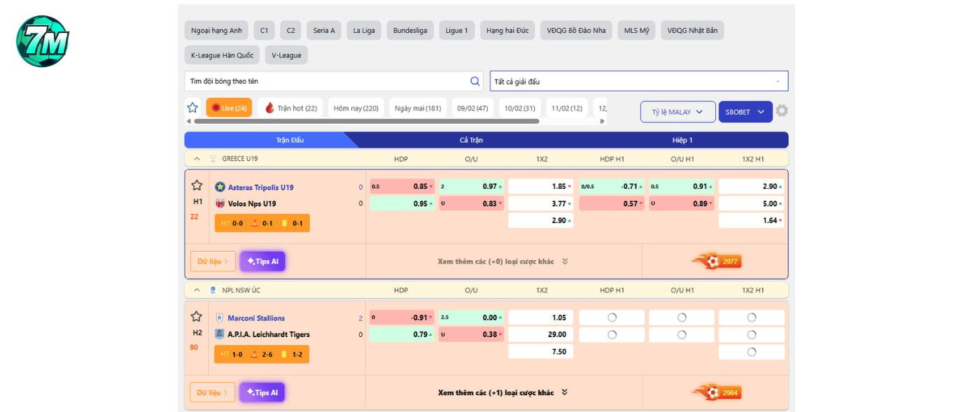Click the 7M logo icon

pos(43,41)
